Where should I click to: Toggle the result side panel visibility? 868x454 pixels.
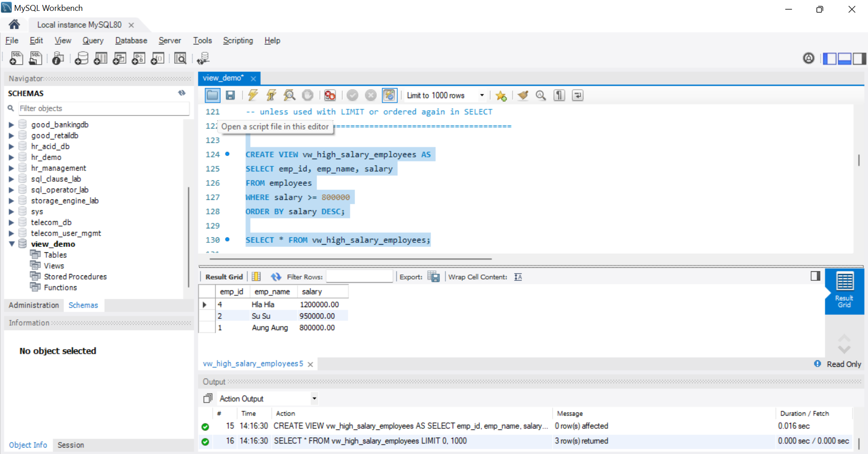pos(815,276)
